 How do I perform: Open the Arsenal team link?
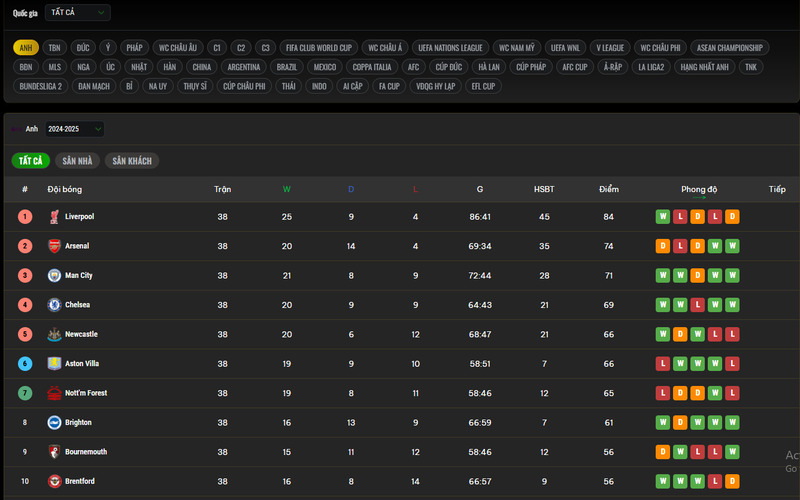coord(77,246)
